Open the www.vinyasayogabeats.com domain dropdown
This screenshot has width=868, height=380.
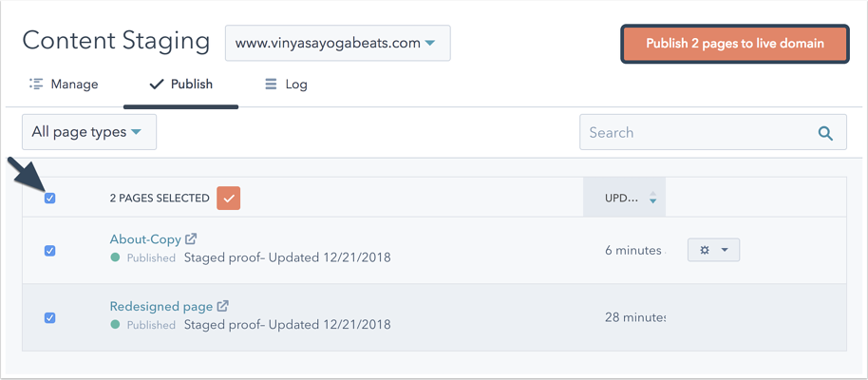click(338, 43)
